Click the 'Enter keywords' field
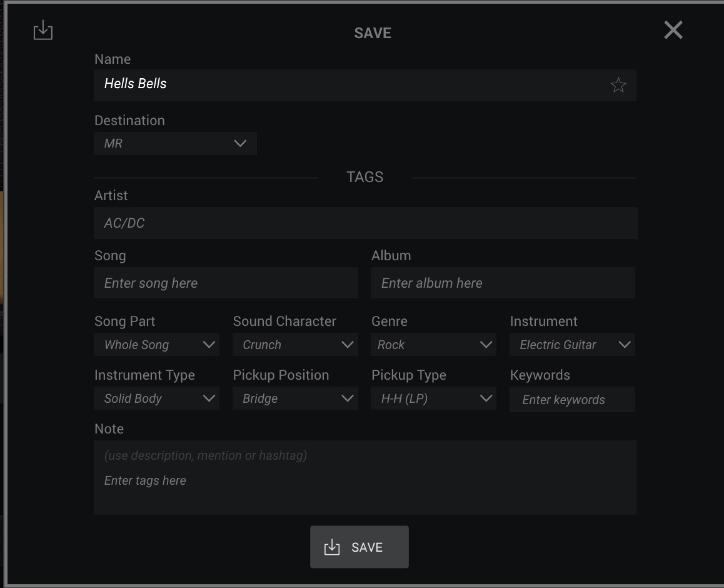This screenshot has width=724, height=588. pos(572,400)
